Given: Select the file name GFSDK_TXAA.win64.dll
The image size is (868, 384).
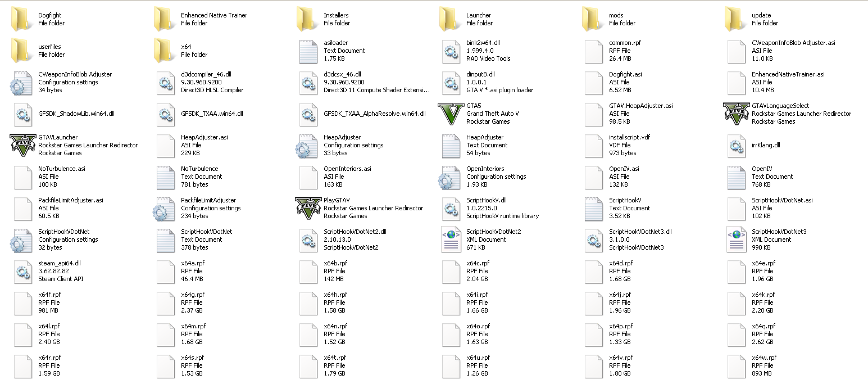Looking at the screenshot, I should [x=212, y=114].
